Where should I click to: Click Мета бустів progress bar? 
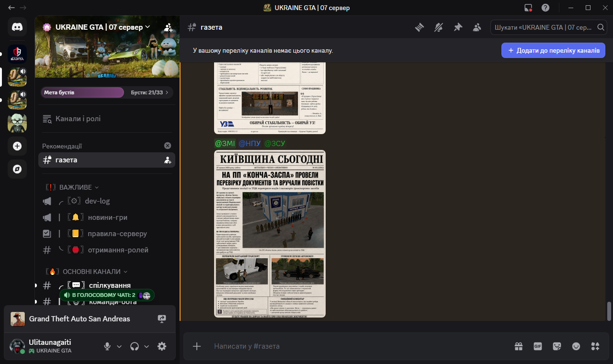point(82,92)
